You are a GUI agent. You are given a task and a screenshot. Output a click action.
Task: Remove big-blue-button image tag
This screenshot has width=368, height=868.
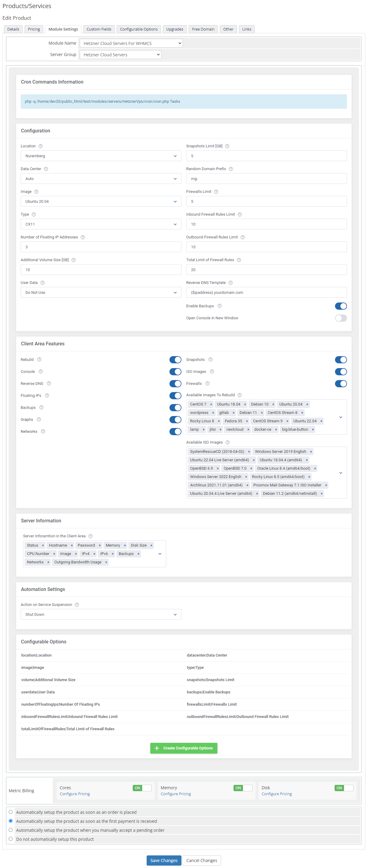(x=313, y=429)
